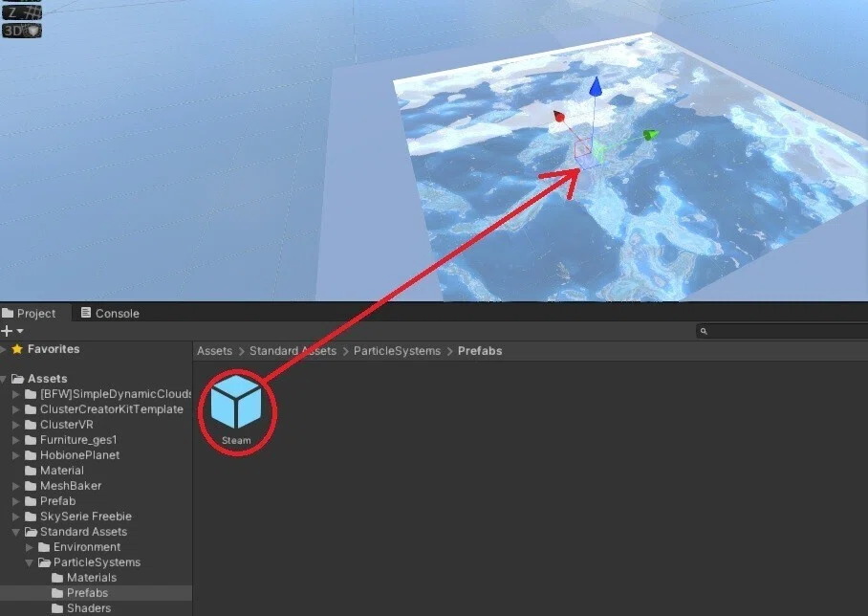Expand the ClusterCreatorKitTemplate folder arrow
This screenshot has height=616, width=868.
click(16, 409)
